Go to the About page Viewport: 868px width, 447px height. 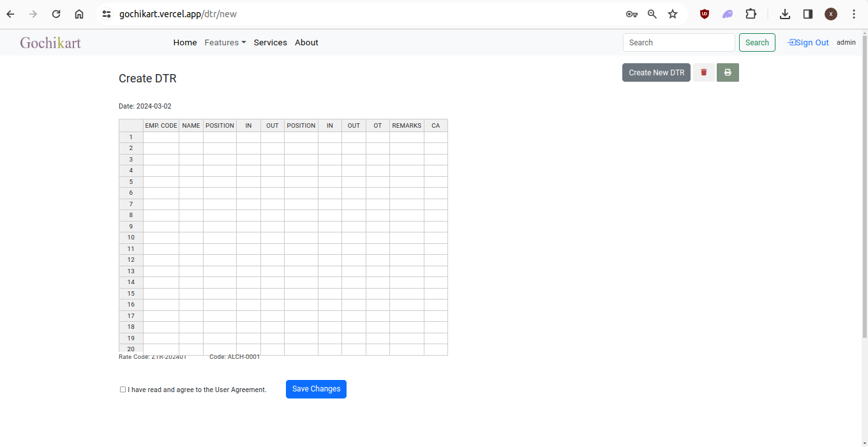click(306, 43)
